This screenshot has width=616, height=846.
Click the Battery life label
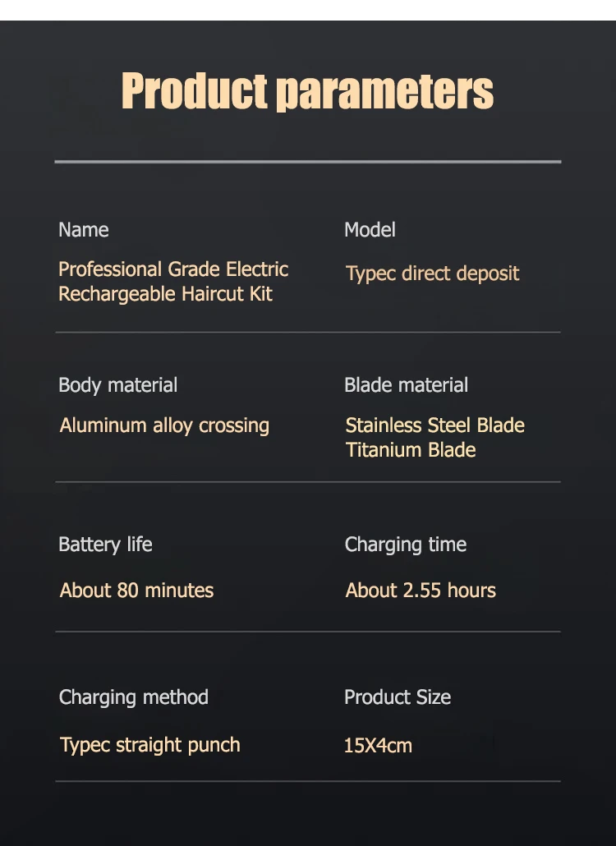[x=105, y=545]
